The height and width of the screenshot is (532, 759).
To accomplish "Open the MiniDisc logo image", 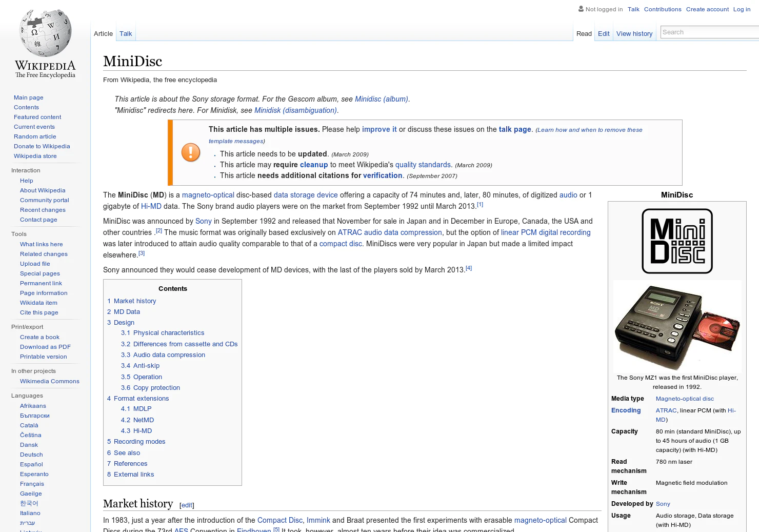I will point(677,241).
